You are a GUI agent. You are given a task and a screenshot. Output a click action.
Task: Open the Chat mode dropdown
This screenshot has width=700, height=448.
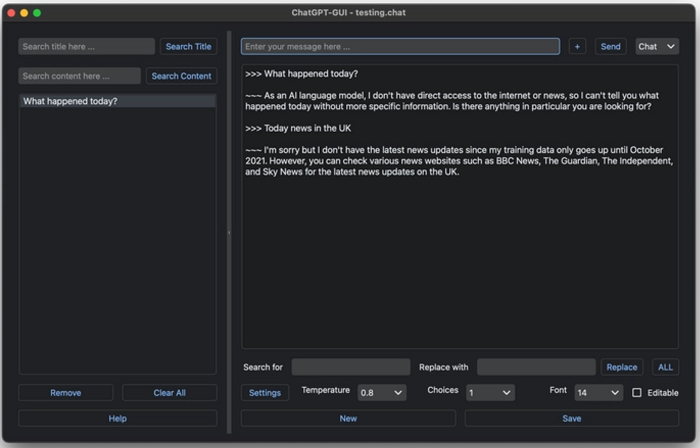pos(657,46)
